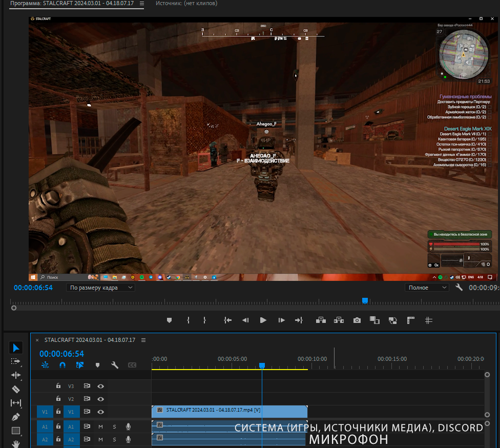Screen dimensions: 500x448
Task: Toggle V2 track lock
Action: 58,399
